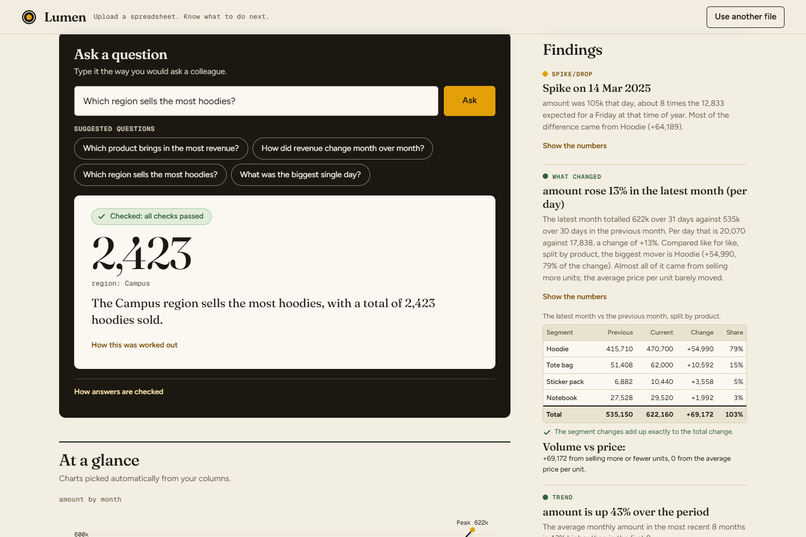
Task: Click the Total row label
Action: 554,414
